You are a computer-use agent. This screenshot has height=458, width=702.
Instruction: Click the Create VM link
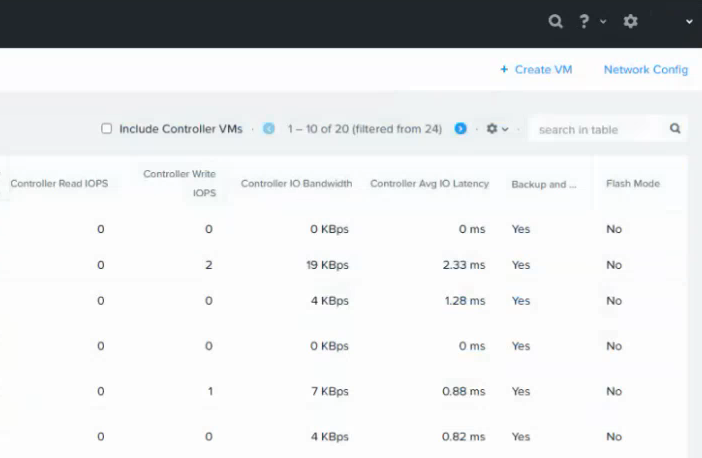point(543,70)
